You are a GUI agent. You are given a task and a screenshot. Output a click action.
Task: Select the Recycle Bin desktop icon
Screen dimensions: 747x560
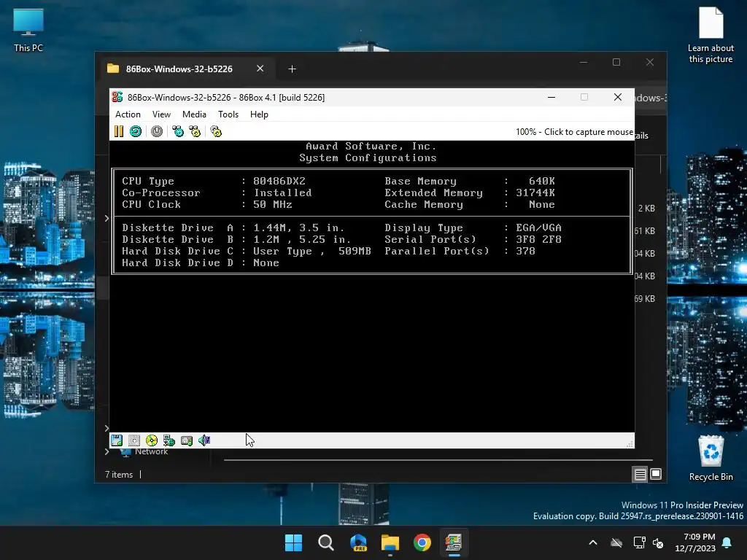[x=711, y=458]
